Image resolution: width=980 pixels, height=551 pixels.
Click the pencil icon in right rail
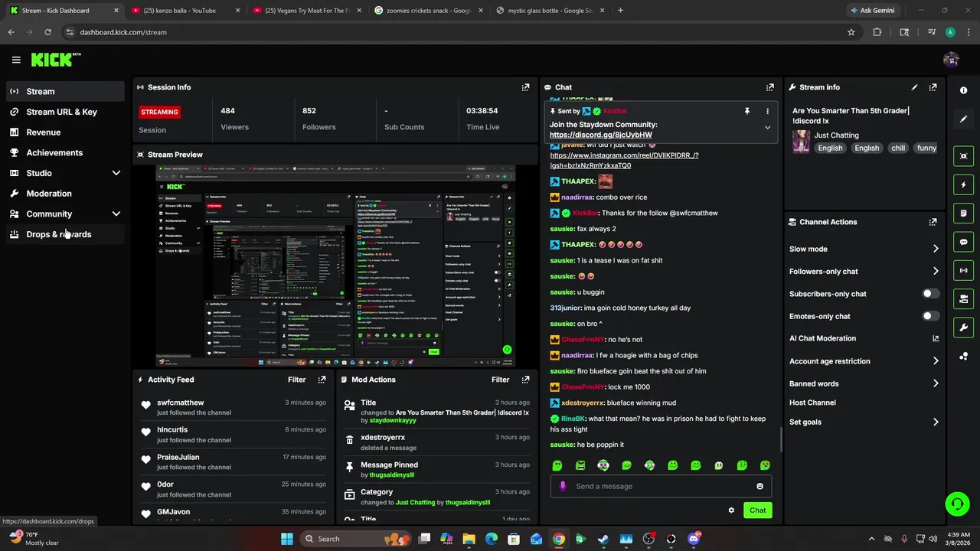pos(963,119)
